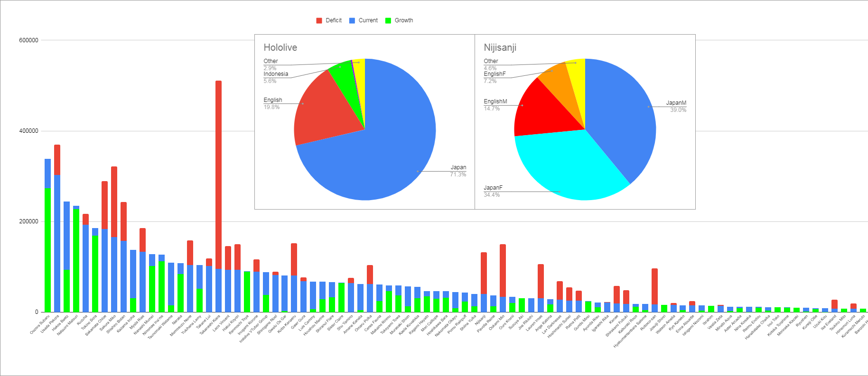Click the Tokino Sora axis label
Image resolution: width=868 pixels, height=376 pixels.
click(89, 323)
